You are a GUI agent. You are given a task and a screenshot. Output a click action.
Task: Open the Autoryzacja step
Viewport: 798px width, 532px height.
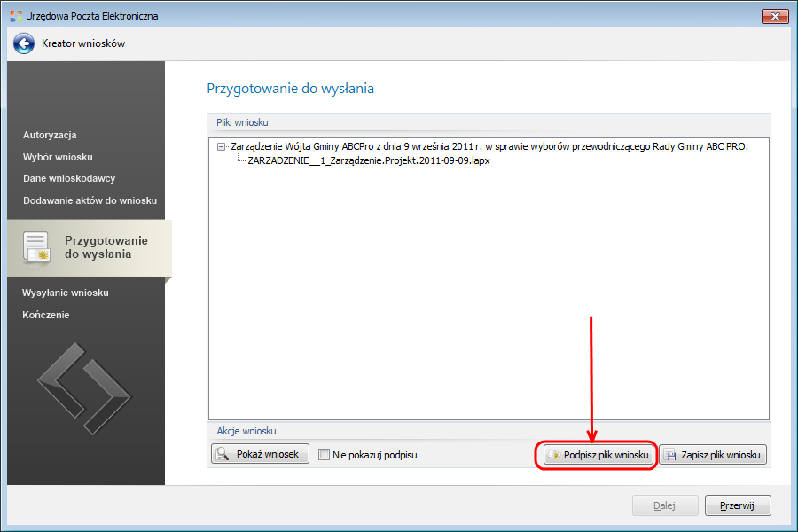coord(50,135)
